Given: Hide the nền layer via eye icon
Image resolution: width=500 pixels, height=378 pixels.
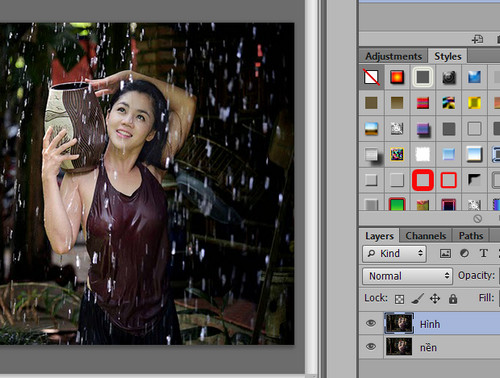Looking at the screenshot, I should point(371,347).
